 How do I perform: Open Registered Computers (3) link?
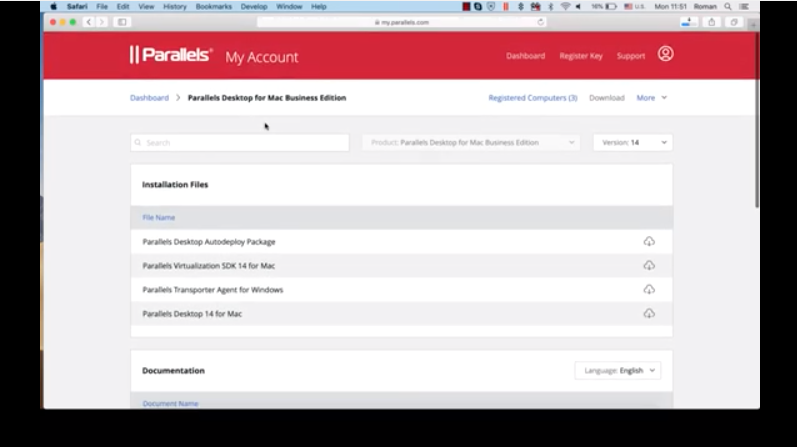click(533, 98)
